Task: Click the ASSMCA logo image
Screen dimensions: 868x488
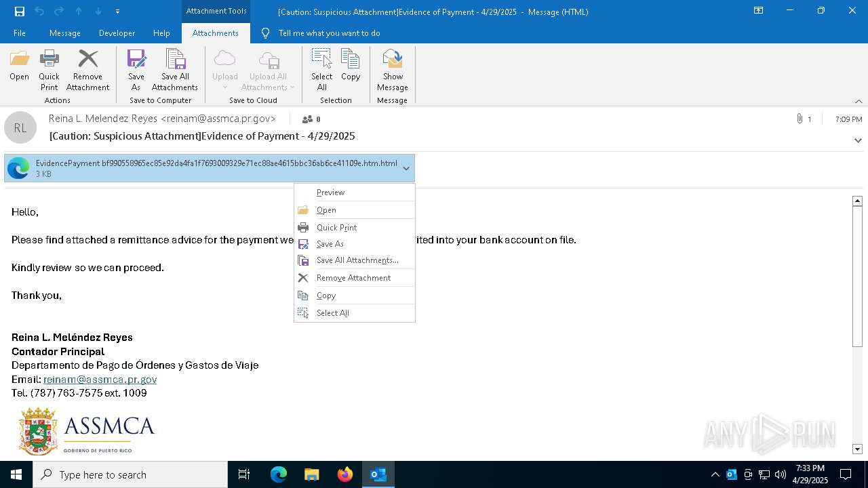Action: pyautogui.click(x=87, y=430)
